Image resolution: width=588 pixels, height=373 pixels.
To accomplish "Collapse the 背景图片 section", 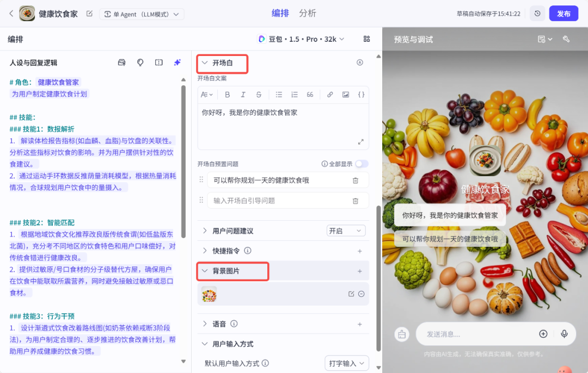I will point(205,271).
